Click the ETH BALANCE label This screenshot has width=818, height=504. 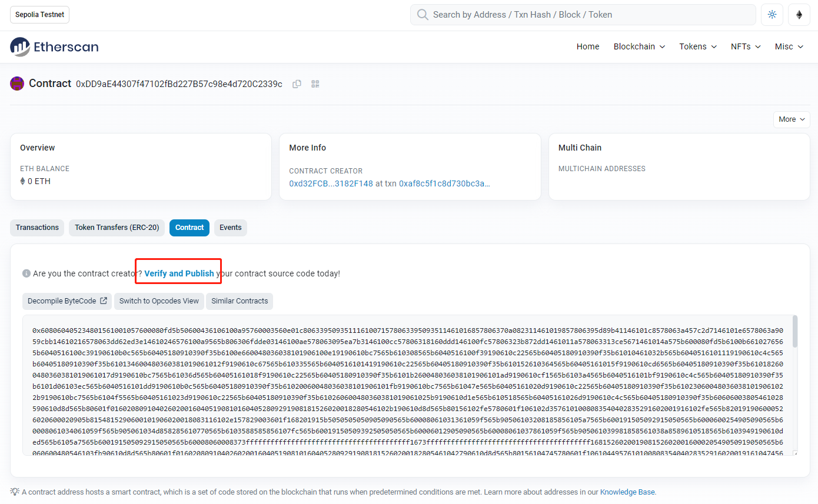coord(45,169)
